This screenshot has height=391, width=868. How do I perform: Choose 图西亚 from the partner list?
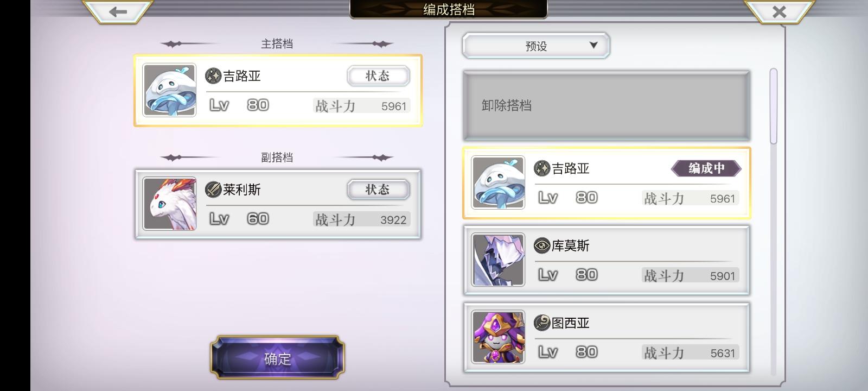607,337
